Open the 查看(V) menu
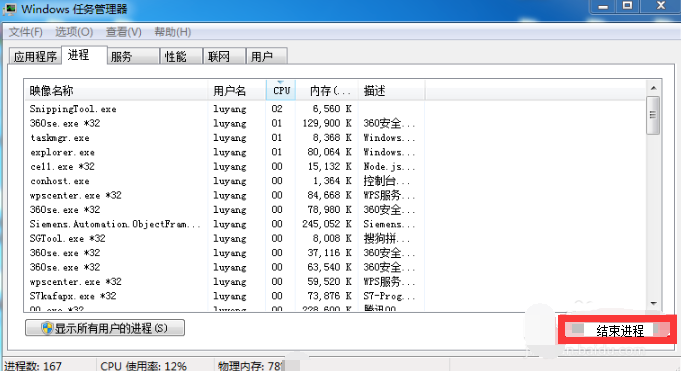Viewport: 681px width, 371px height. point(123,32)
